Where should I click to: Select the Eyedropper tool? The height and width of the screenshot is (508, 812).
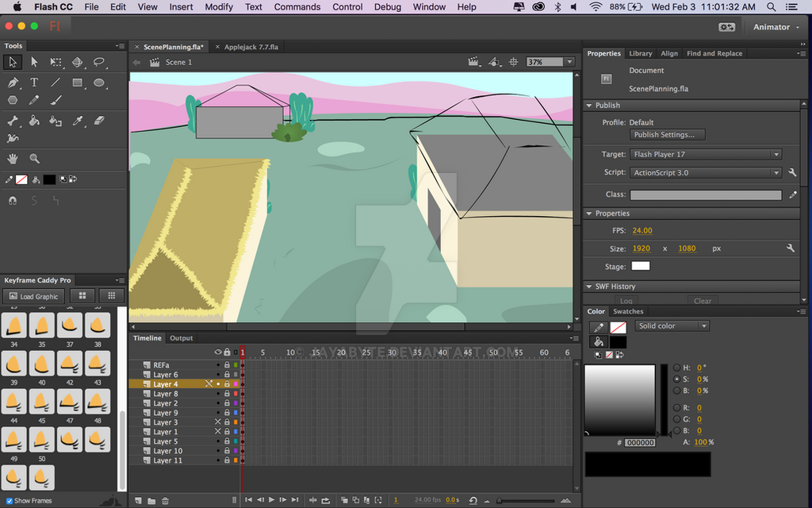tap(77, 121)
